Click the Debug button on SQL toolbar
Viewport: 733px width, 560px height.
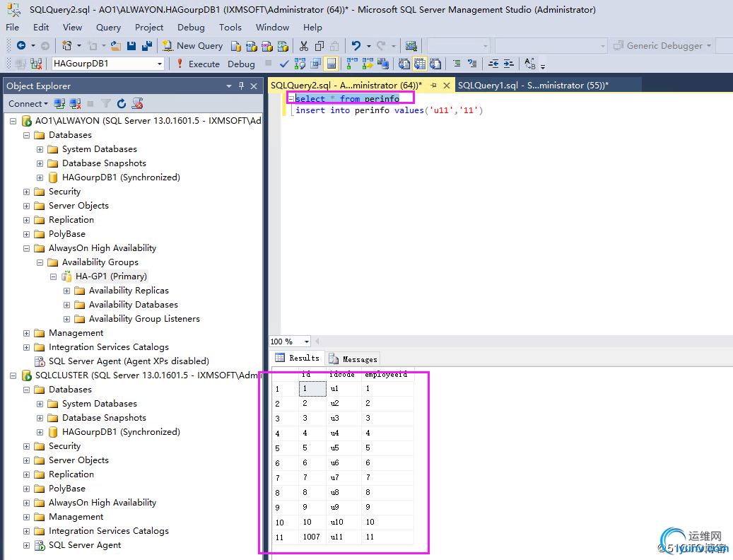[x=241, y=64]
